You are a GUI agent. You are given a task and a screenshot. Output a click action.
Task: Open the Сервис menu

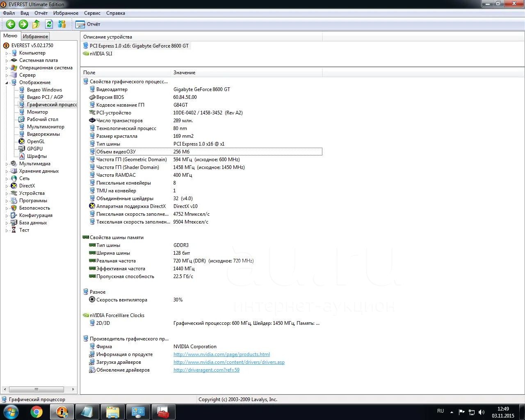pos(92,13)
